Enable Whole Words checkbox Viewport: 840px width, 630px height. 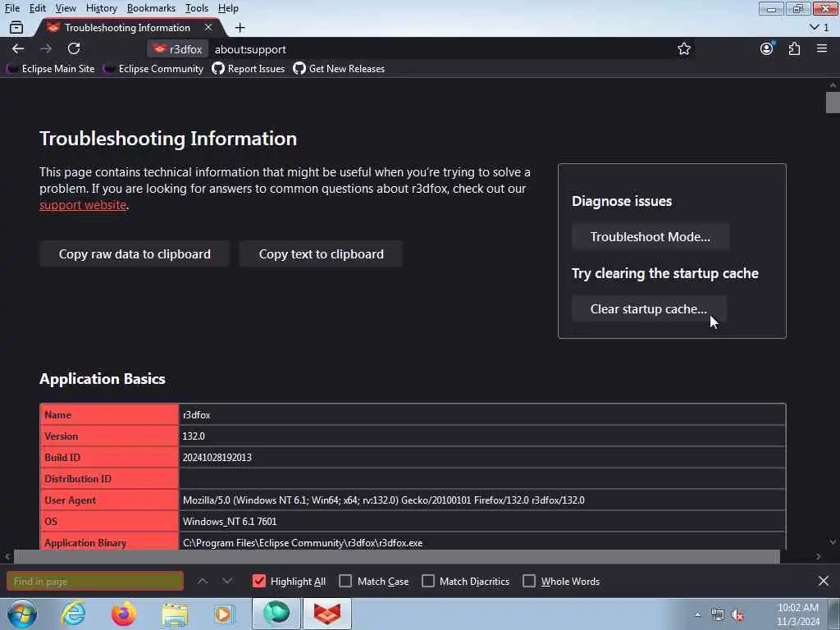(529, 581)
